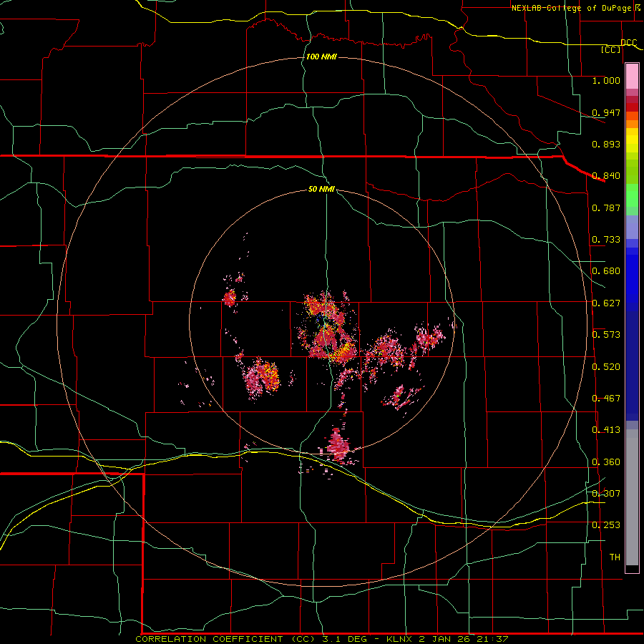The width and height of the screenshot is (644, 644).
Task: Click the 0.733 value on the color scale
Action: tap(606, 240)
